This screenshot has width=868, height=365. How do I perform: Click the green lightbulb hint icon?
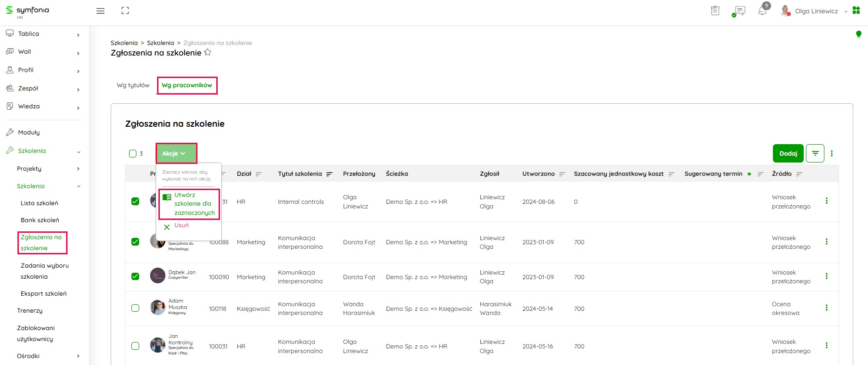[x=858, y=34]
